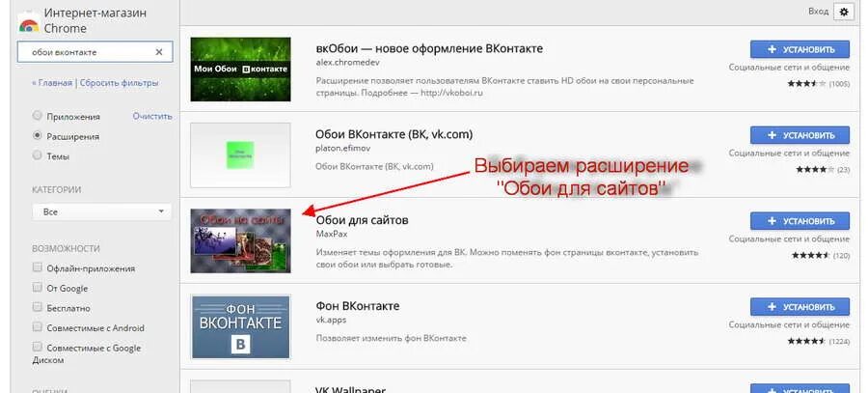Screen dimensions: 868x393
Task: Enable Совместимые с Google Диском checkbox
Action: [x=37, y=347]
